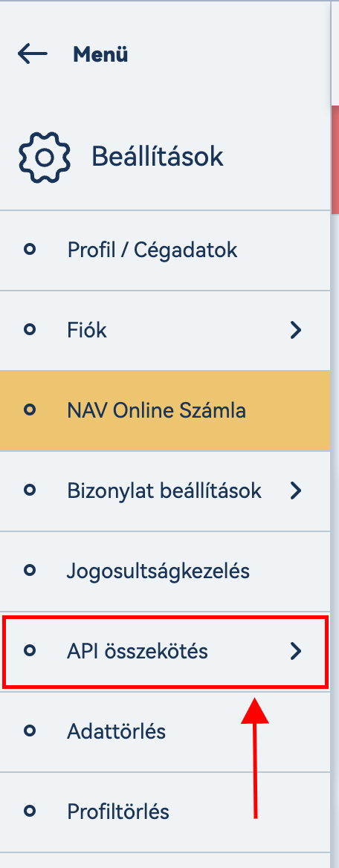339x868 pixels.
Task: Click the red scrollbar at right edge
Action: (x=335, y=160)
